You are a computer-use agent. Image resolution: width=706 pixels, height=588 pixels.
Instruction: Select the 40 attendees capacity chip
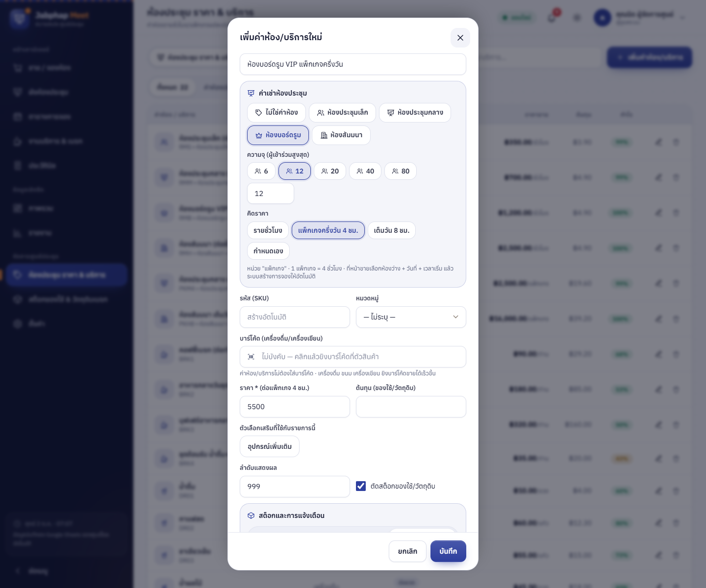(365, 171)
